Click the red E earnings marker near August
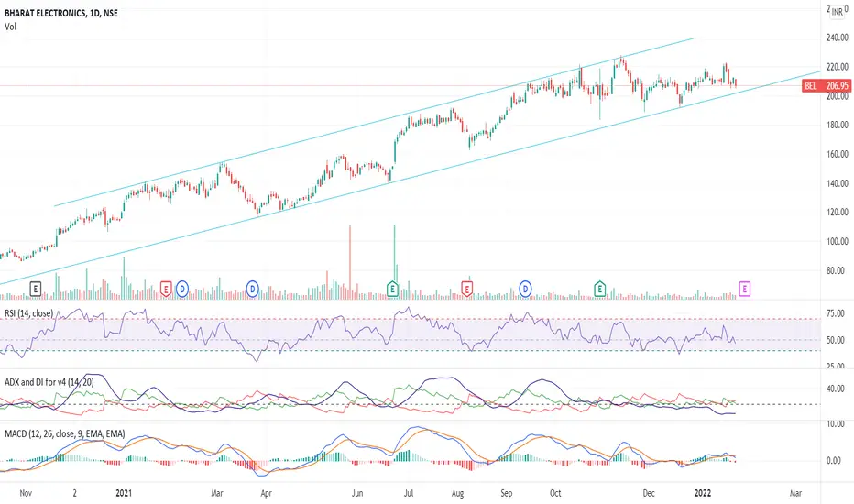The height and width of the screenshot is (504, 854). [x=466, y=289]
